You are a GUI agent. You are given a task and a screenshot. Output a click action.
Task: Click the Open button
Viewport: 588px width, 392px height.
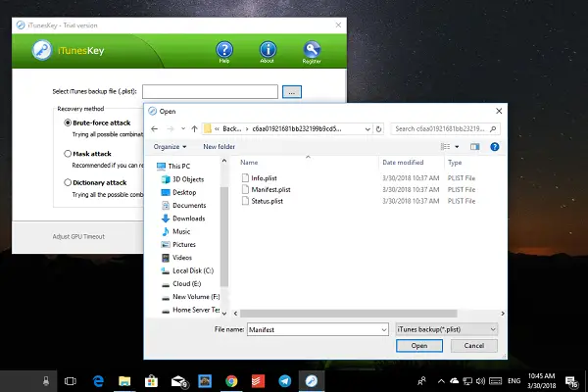click(419, 346)
